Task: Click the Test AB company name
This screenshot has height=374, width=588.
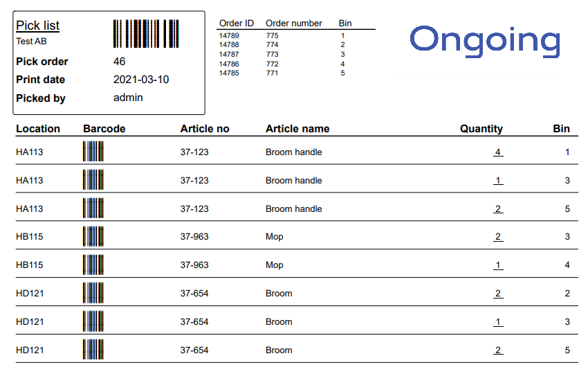Action: 32,42
